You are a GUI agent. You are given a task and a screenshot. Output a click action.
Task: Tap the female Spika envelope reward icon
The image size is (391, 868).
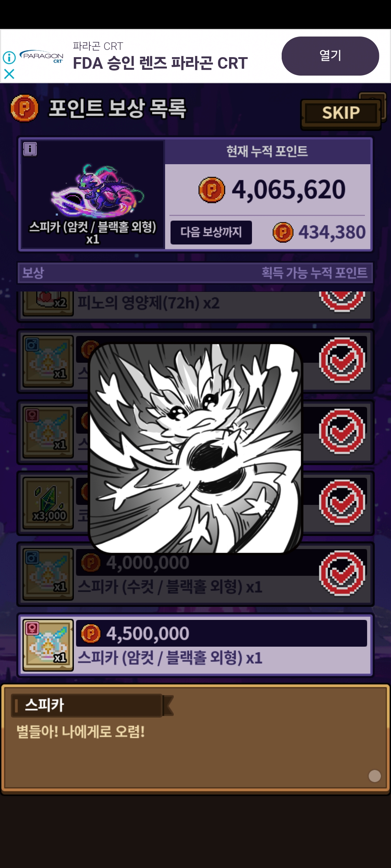(48, 645)
